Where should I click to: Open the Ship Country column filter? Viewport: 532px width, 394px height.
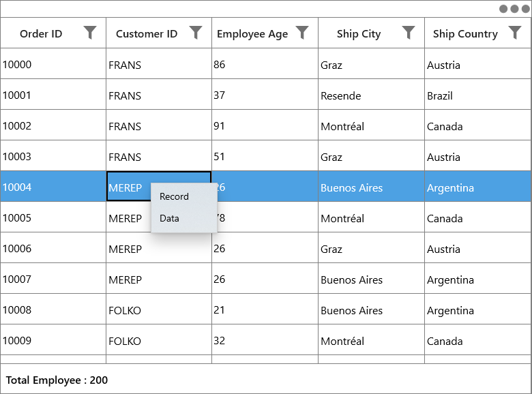pos(515,33)
